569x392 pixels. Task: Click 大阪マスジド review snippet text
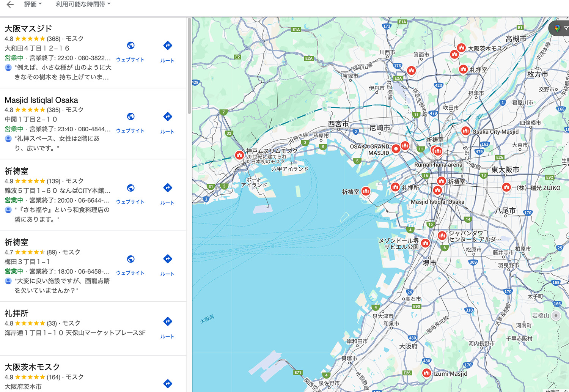coord(63,72)
